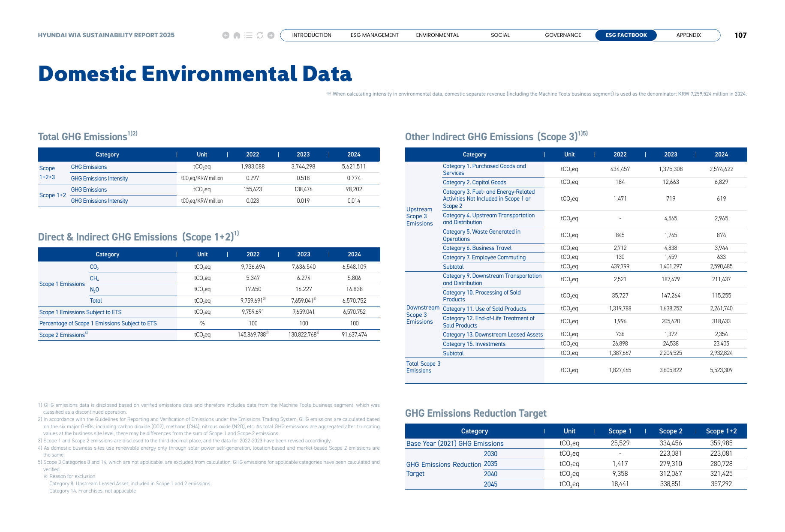Select the ENVIRONMENTAL tab

437,35
